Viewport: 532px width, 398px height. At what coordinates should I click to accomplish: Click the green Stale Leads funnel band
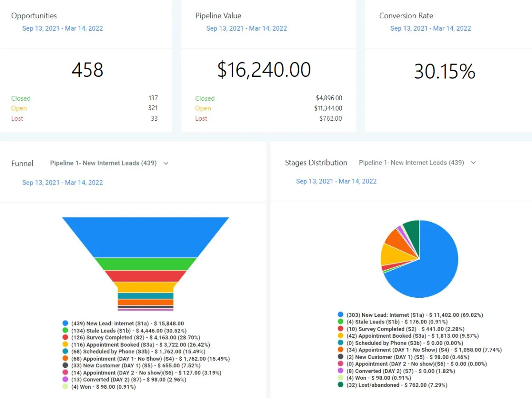click(x=145, y=264)
